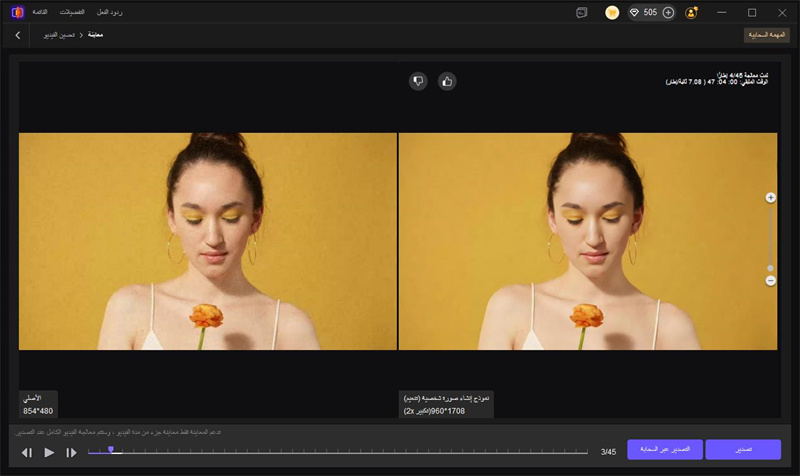This screenshot has height=476, width=800.
Task: Add credits with the plus circle icon
Action: (x=668, y=13)
